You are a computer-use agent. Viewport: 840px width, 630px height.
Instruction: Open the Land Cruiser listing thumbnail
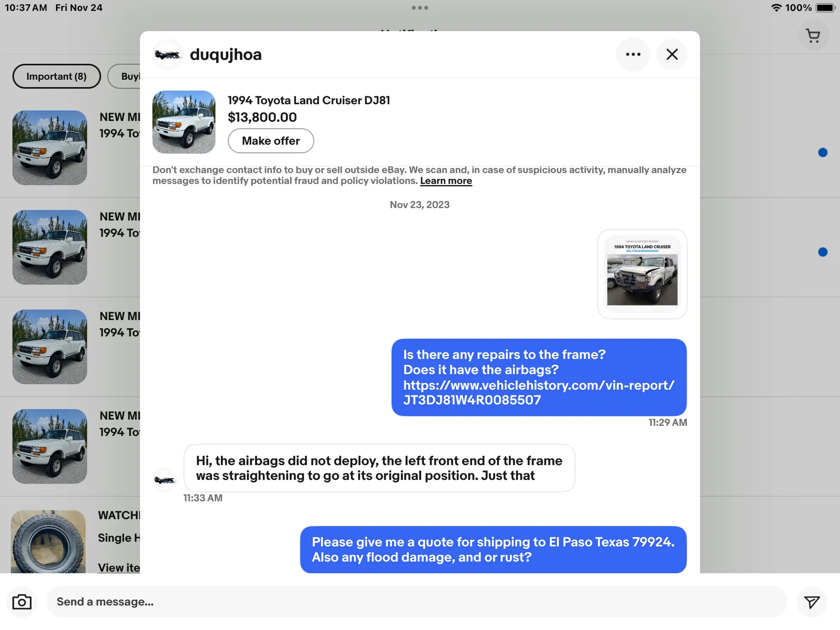[184, 122]
